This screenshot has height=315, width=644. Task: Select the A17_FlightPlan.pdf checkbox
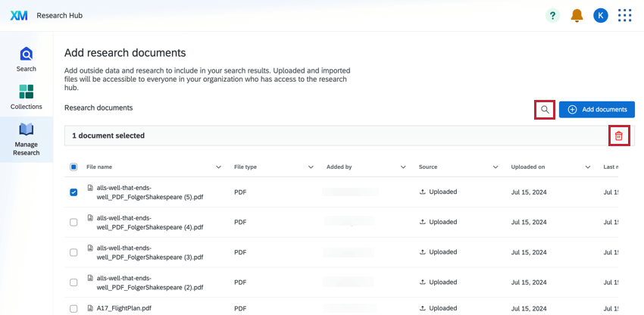point(73,309)
